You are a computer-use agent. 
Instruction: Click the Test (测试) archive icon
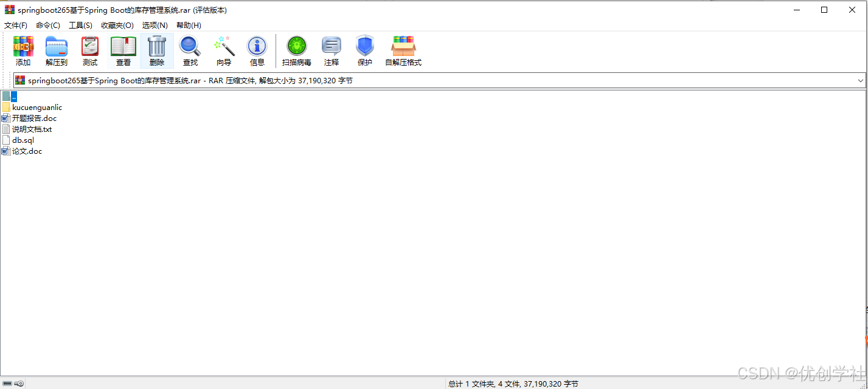pos(90,46)
